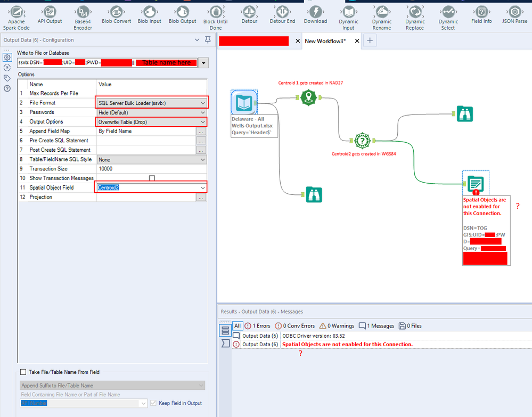The image size is (532, 417).
Task: Click the Output Data tool showing the error
Action: pyautogui.click(x=475, y=183)
